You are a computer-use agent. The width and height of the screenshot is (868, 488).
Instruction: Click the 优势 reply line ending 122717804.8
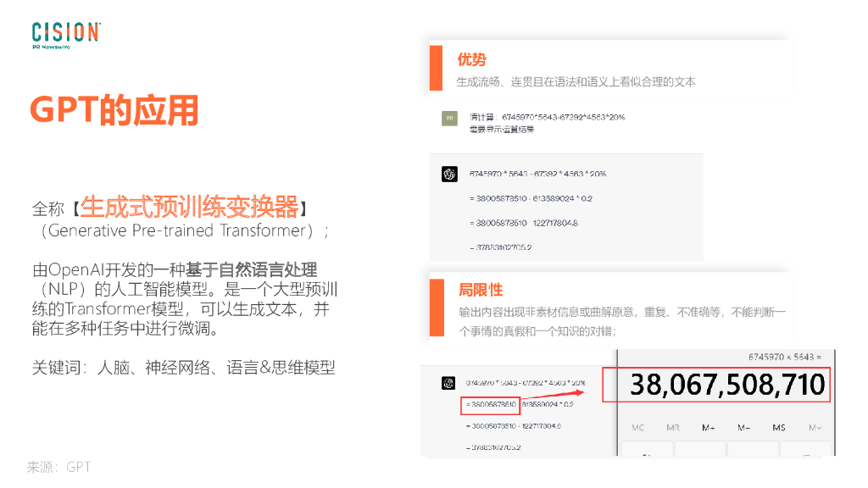[524, 223]
